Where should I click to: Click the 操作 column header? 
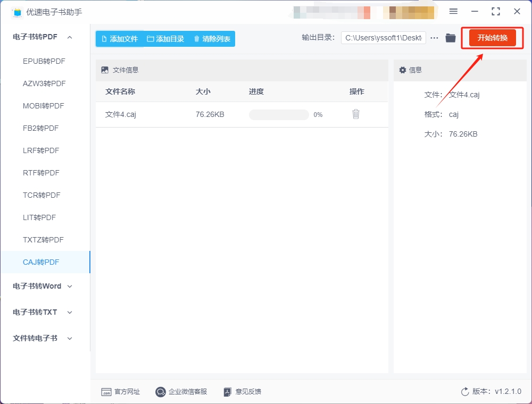coord(357,91)
